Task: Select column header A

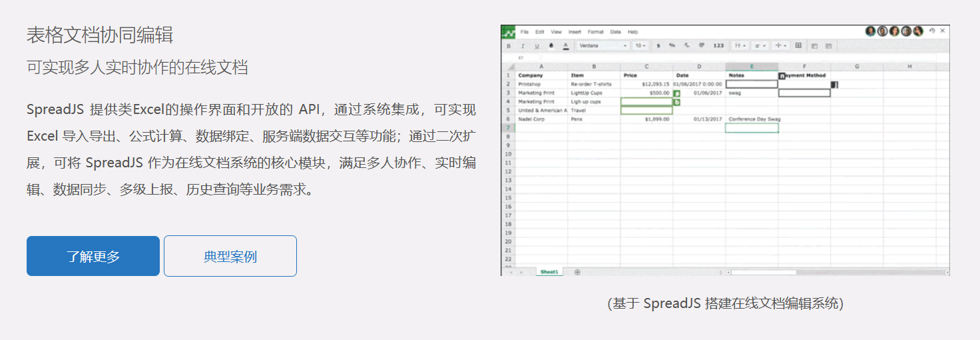Action: click(x=541, y=67)
